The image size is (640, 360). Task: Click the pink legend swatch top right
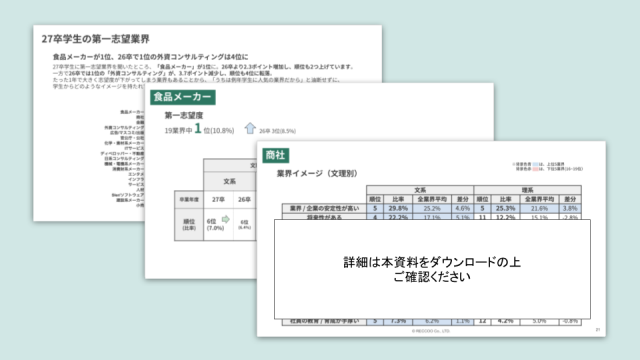pyautogui.click(x=535, y=169)
